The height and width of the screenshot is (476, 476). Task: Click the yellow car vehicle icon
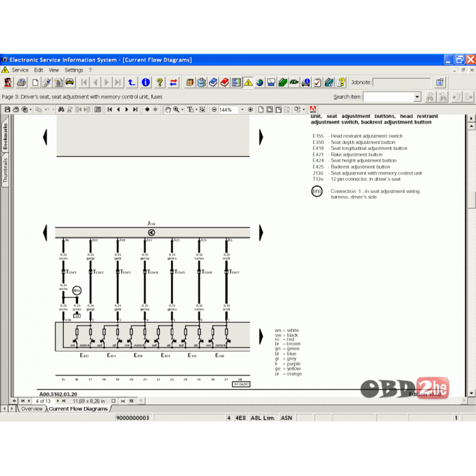(70, 82)
